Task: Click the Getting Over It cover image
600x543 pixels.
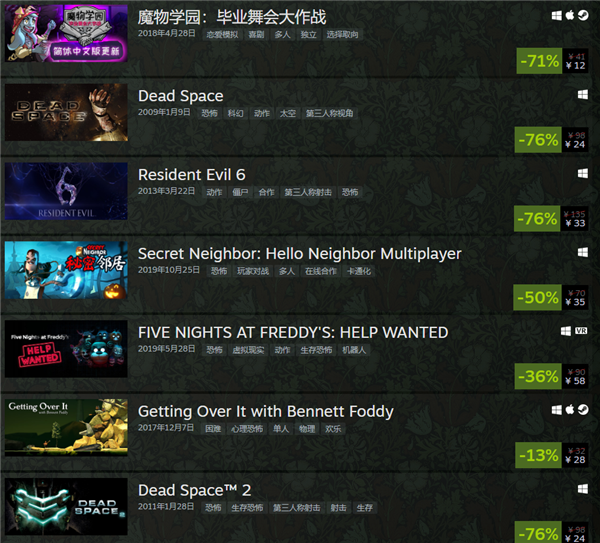Action: (66, 428)
